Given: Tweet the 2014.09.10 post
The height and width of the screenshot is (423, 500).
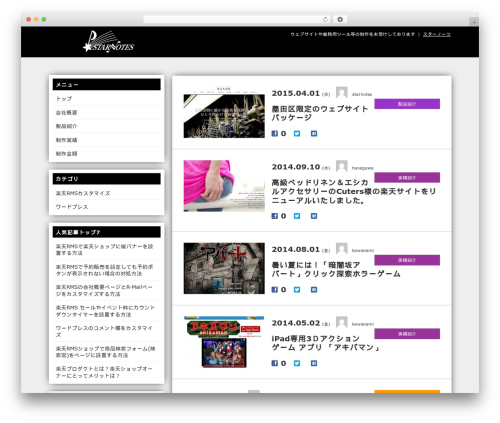Looking at the screenshot, I should coord(297,216).
